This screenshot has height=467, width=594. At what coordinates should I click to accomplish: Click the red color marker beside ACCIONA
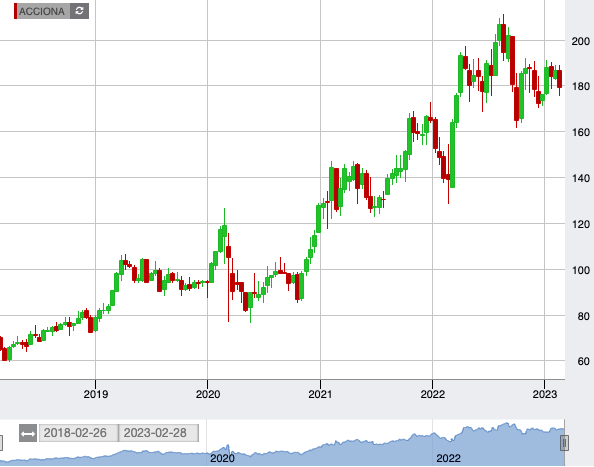(15, 11)
